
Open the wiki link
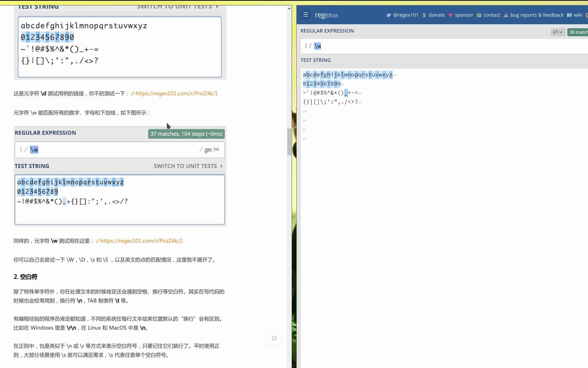[x=578, y=15]
